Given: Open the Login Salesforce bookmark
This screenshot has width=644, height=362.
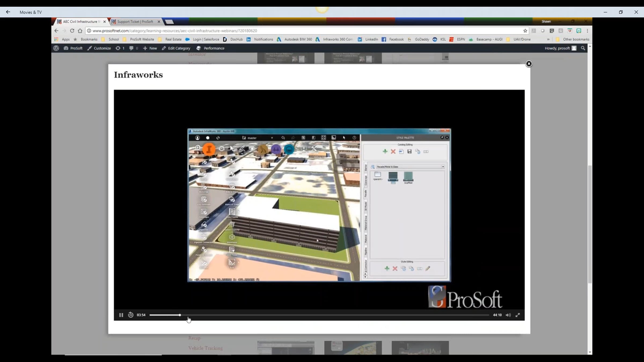Looking at the screenshot, I should click(202, 39).
